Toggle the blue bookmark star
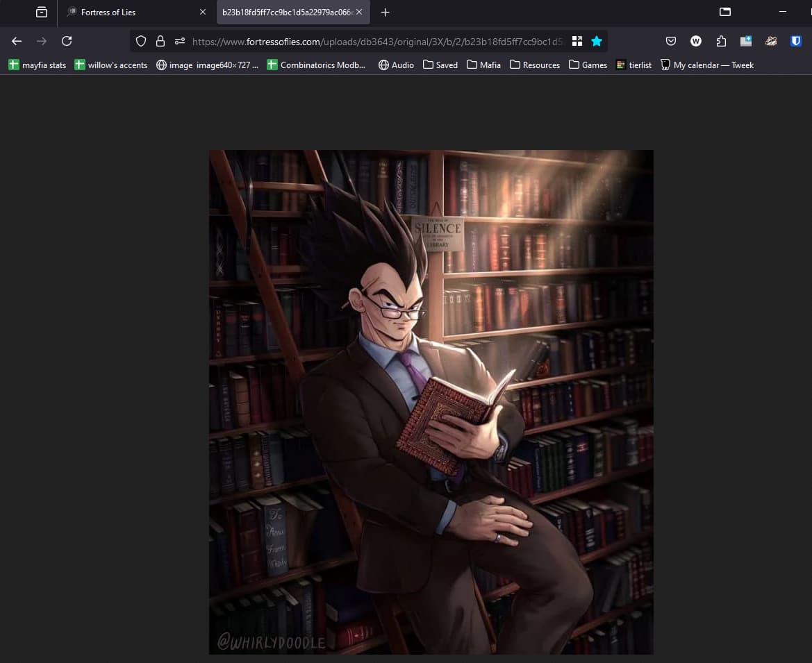This screenshot has width=812, height=663. pyautogui.click(x=597, y=42)
